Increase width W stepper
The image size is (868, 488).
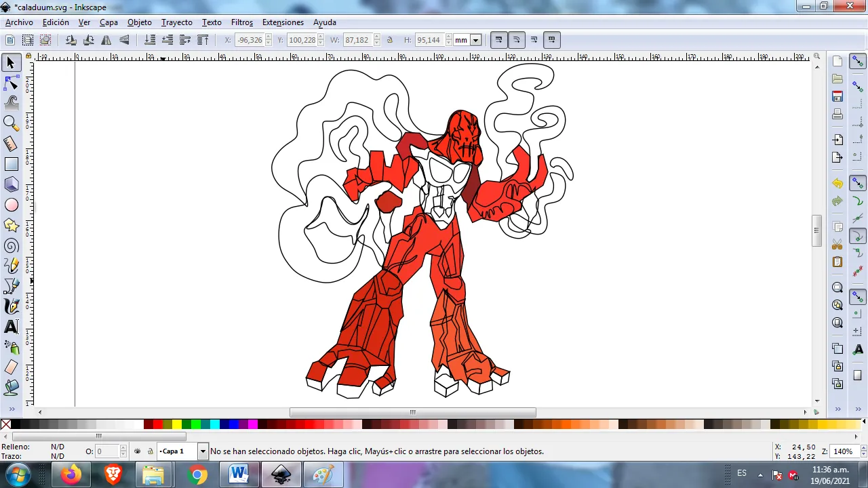coord(377,37)
